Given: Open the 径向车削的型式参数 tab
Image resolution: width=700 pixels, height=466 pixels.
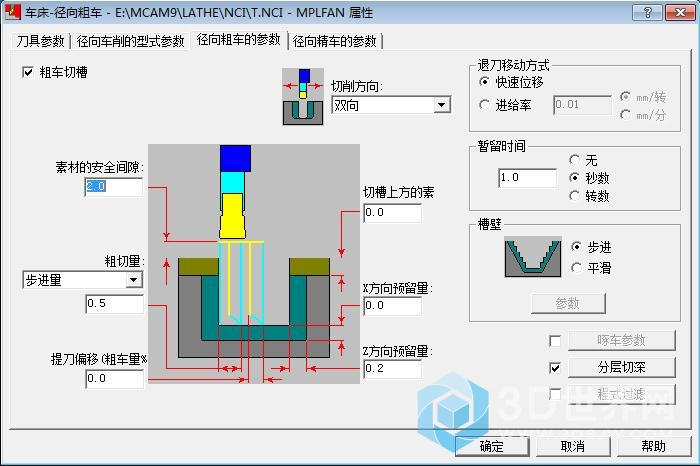Looking at the screenshot, I should (x=130, y=41).
